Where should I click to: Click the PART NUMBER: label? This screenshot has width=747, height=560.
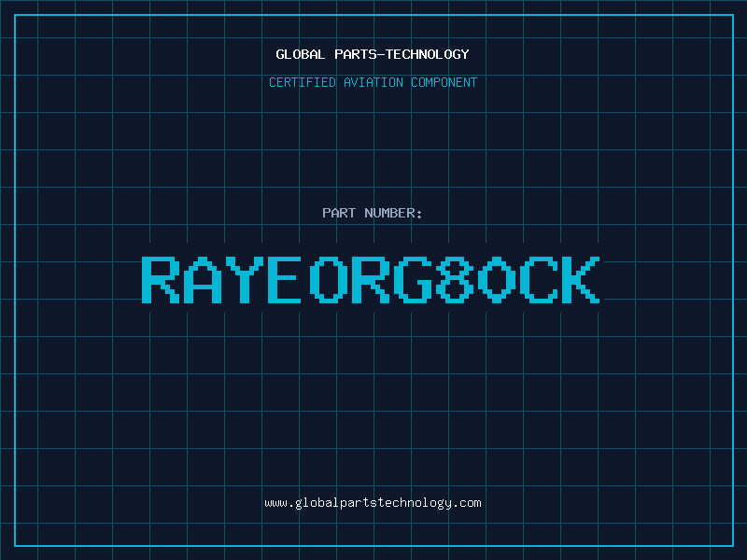pos(373,213)
